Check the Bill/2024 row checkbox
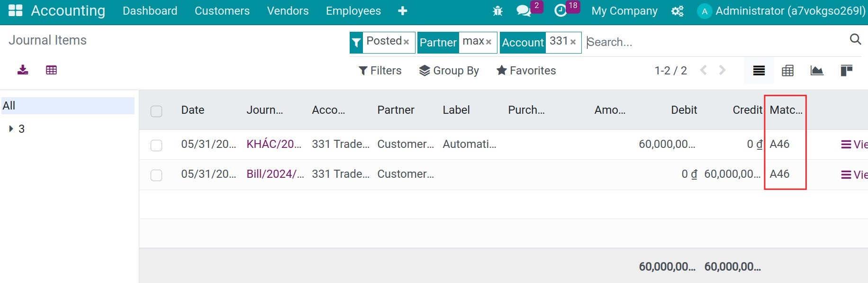Screen dimensions: 868x283 (156, 175)
